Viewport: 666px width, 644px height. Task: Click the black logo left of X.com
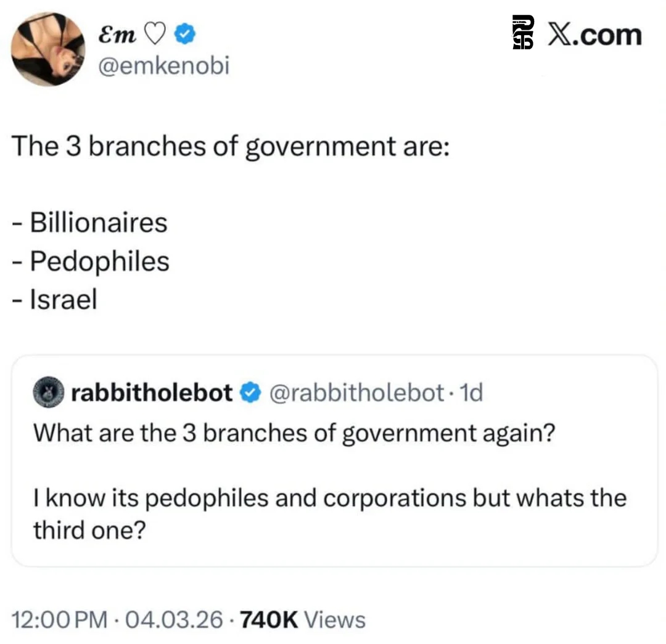click(523, 35)
